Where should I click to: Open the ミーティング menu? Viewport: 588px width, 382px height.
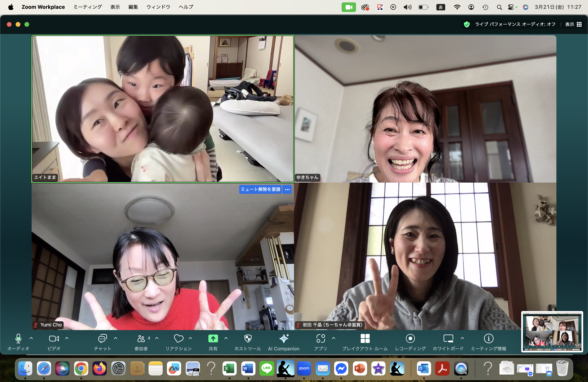pyautogui.click(x=87, y=7)
